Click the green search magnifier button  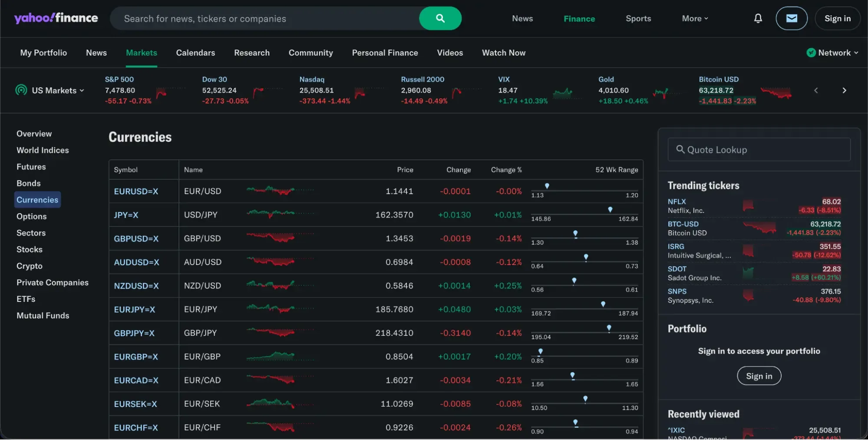point(440,18)
